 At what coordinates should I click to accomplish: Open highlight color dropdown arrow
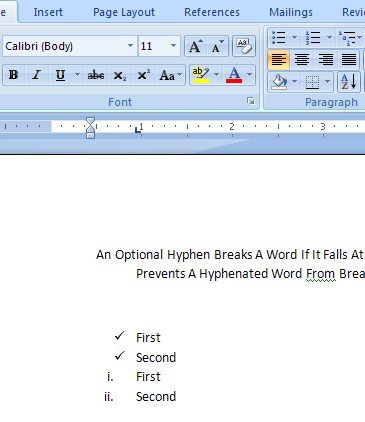pyautogui.click(x=216, y=75)
